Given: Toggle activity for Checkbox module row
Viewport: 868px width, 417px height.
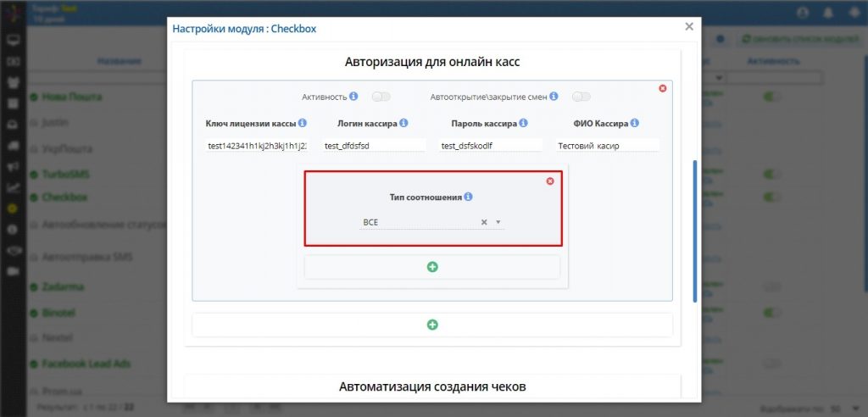Looking at the screenshot, I should coord(772,197).
